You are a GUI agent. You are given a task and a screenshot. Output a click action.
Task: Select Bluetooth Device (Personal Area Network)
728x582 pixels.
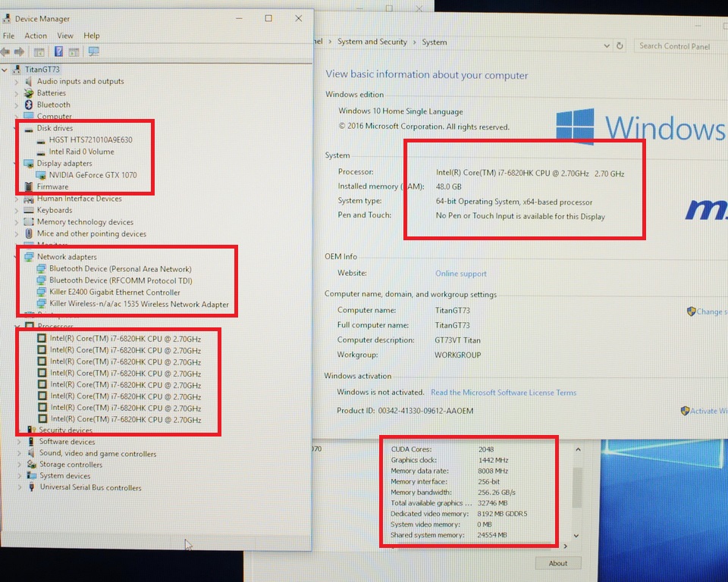[121, 269]
